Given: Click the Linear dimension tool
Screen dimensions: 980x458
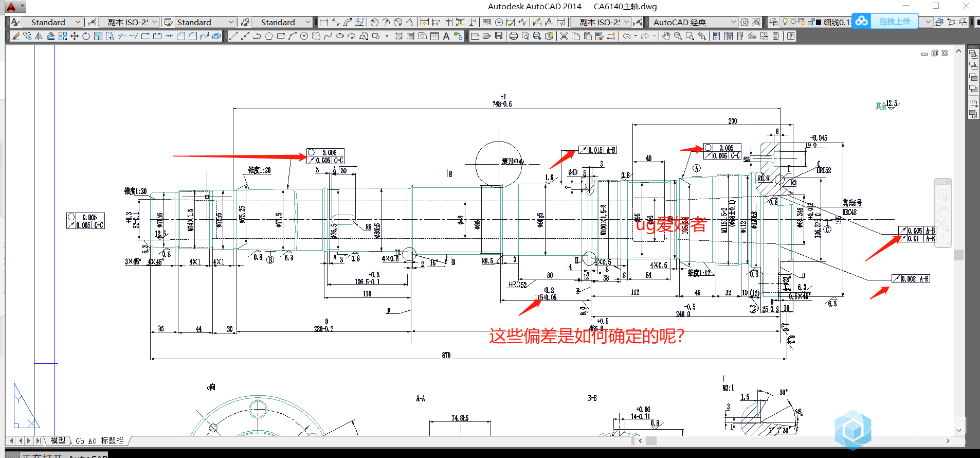Looking at the screenshot, I should click(324, 22).
